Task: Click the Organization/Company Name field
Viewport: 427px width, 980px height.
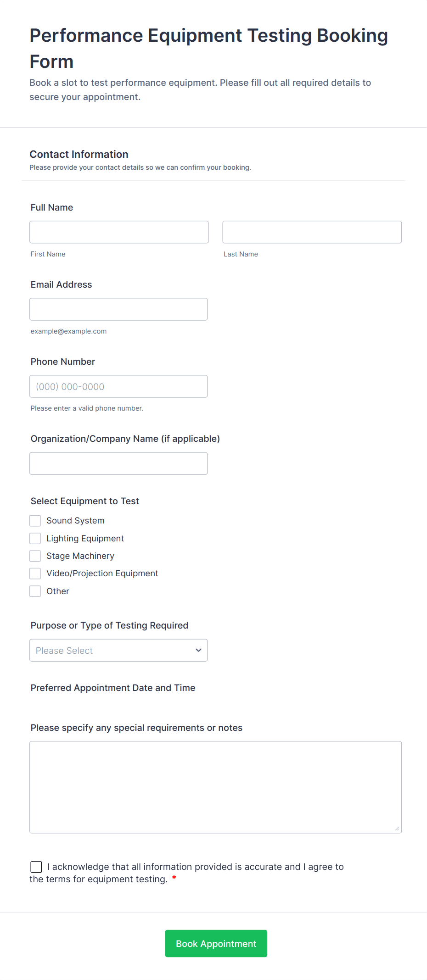Action: pyautogui.click(x=118, y=463)
